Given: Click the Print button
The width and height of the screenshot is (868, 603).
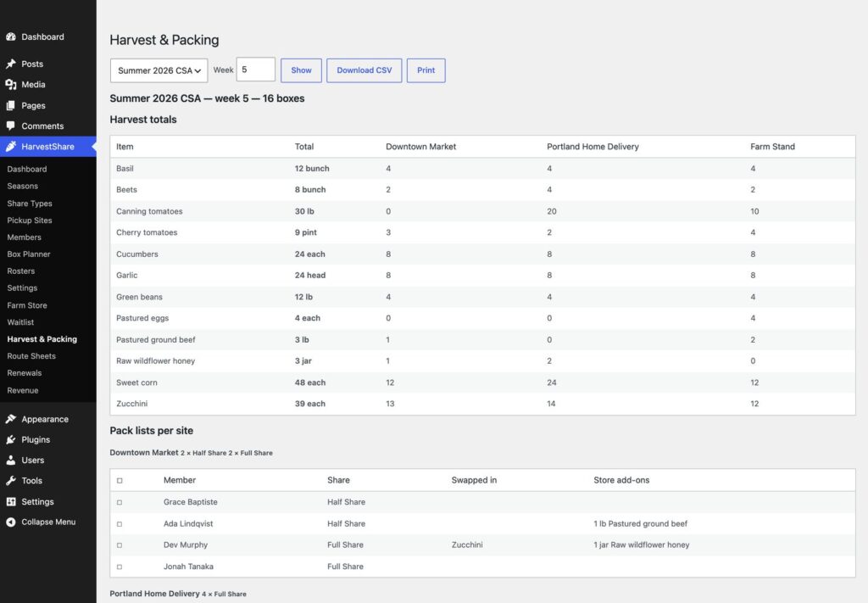Looking at the screenshot, I should (x=426, y=70).
